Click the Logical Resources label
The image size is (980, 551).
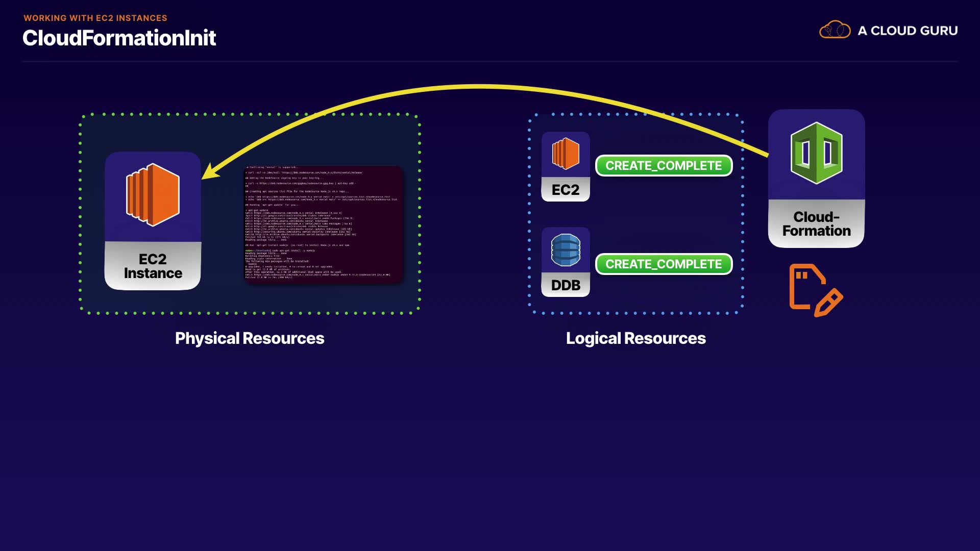click(x=635, y=338)
